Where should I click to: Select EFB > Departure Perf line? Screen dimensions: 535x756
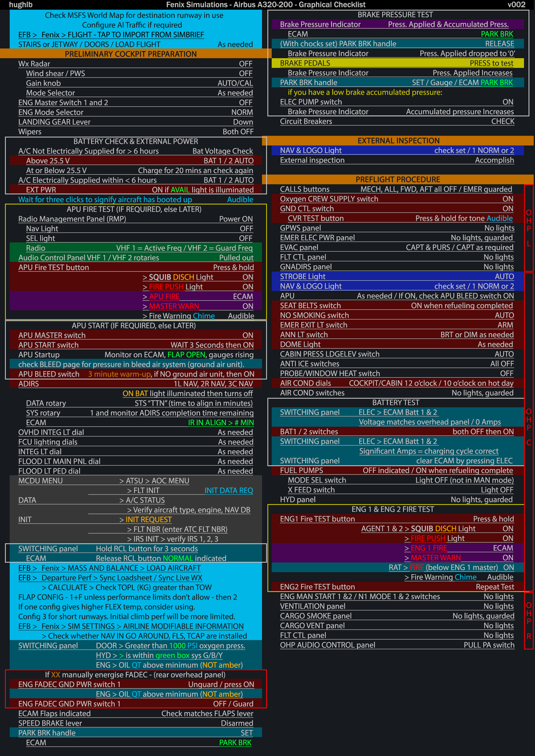[x=110, y=578]
